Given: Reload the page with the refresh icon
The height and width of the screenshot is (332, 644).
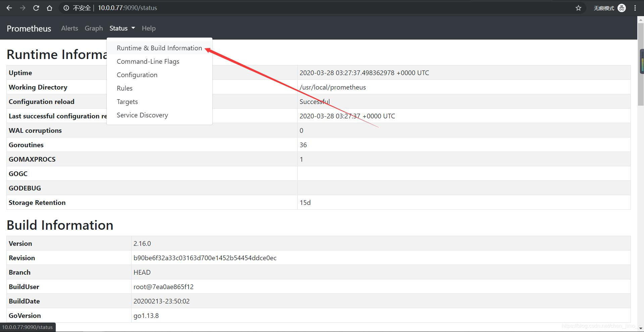Looking at the screenshot, I should point(36,8).
